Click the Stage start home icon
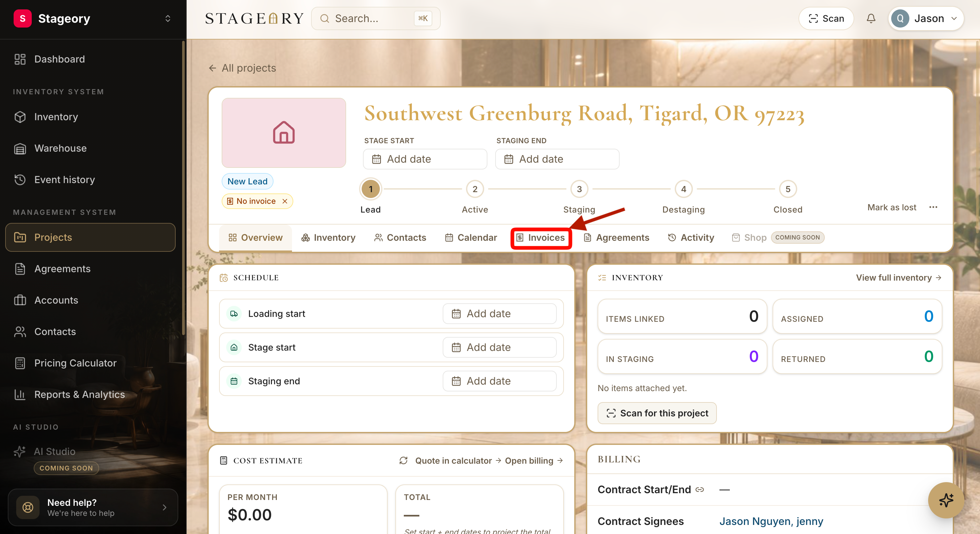The height and width of the screenshot is (534, 980). click(234, 347)
